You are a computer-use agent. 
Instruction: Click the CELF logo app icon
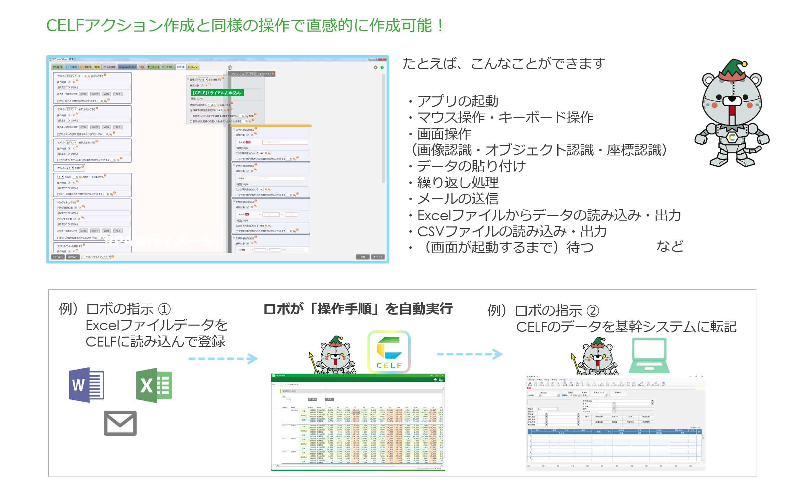pyautogui.click(x=389, y=352)
